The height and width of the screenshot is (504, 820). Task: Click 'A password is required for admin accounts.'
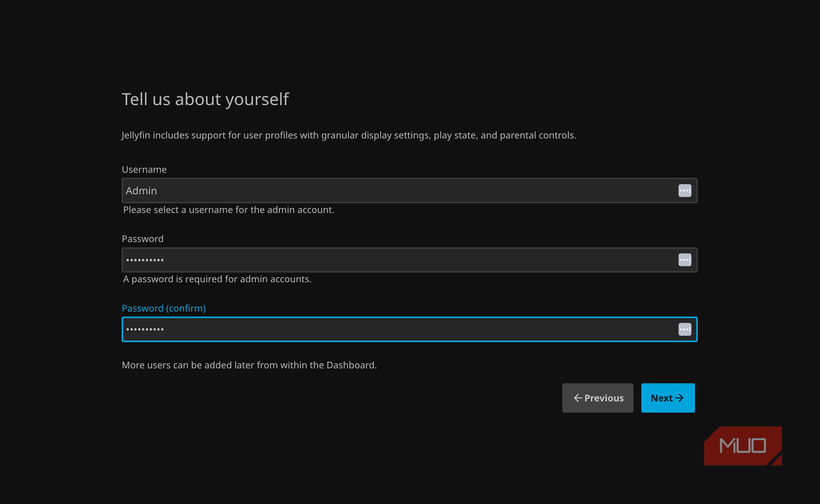[x=217, y=279]
